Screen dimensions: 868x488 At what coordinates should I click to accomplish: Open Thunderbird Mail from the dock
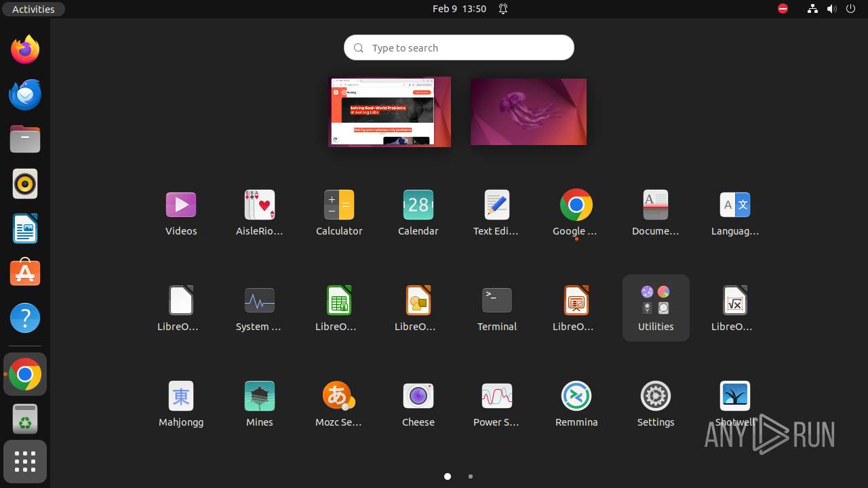pos(25,94)
